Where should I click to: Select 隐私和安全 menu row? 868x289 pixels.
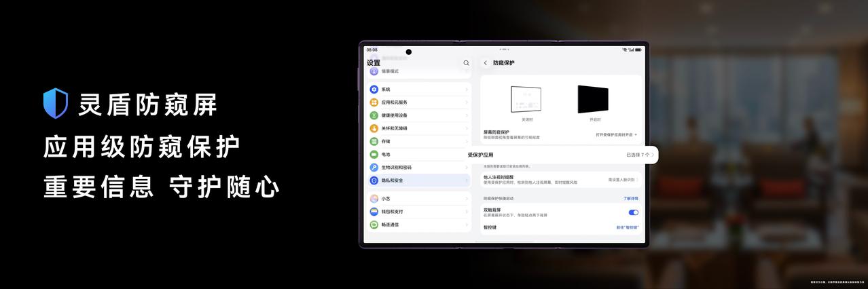pos(418,180)
